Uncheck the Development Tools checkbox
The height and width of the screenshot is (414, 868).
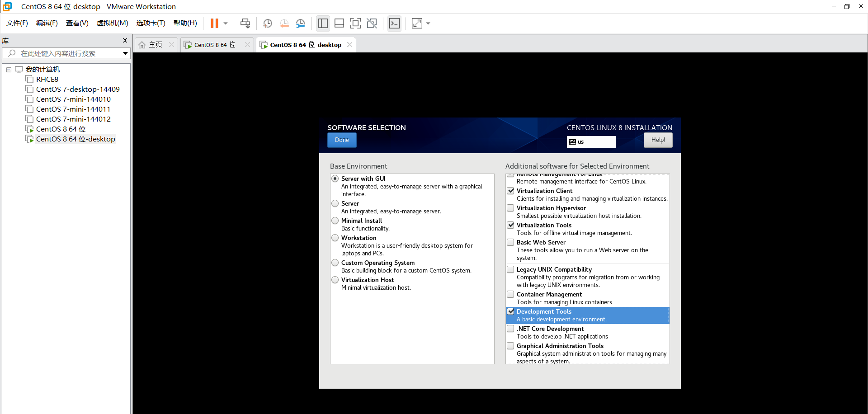tap(510, 312)
